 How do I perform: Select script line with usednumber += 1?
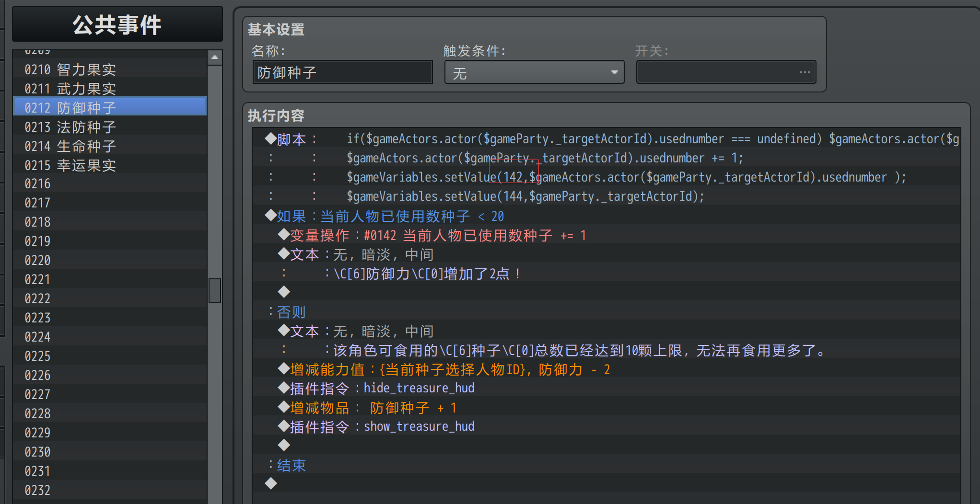(607, 158)
